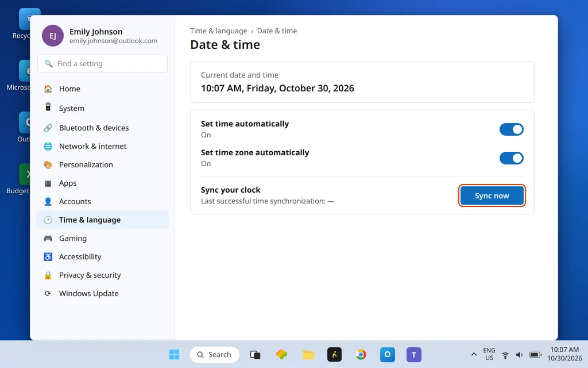Open the Windows Start menu
This screenshot has height=368, width=588.
[175, 354]
